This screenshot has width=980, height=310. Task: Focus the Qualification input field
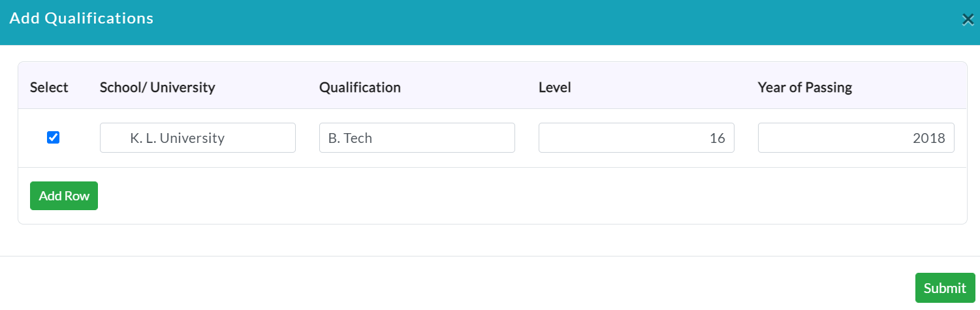pos(417,138)
